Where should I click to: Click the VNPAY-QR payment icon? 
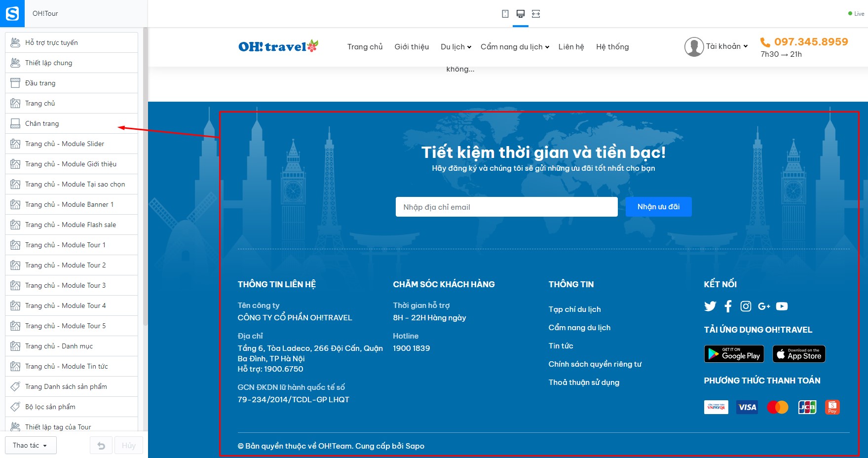[716, 407]
